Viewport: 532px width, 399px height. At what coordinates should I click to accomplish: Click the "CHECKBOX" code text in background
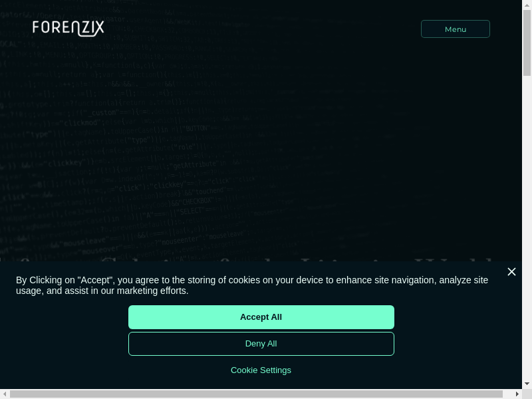point(196,200)
